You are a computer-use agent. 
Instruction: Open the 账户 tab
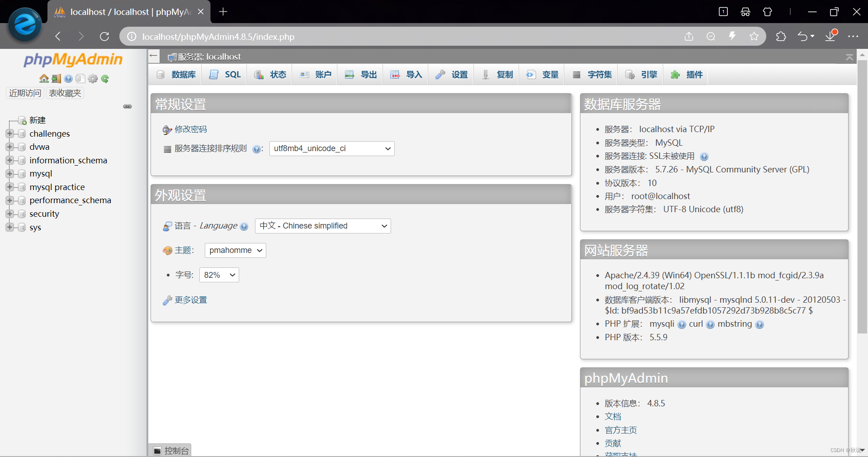click(x=315, y=75)
